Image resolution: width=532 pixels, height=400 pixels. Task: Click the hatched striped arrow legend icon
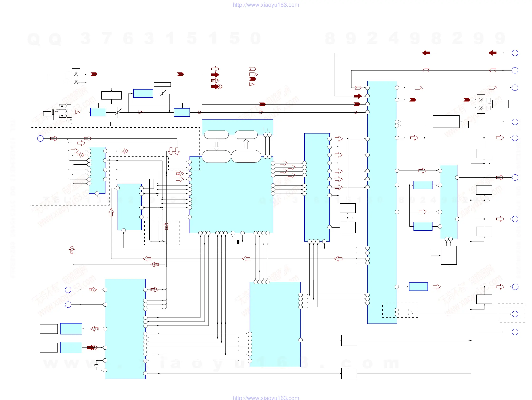pos(215,81)
